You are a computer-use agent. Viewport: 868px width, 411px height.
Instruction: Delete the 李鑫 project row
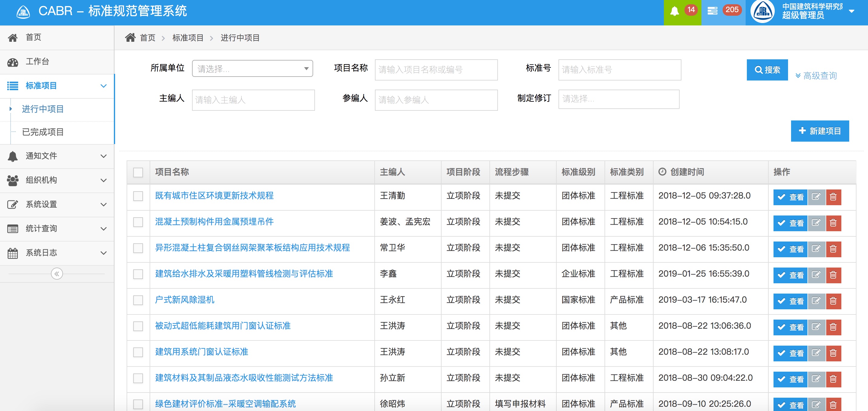(833, 275)
